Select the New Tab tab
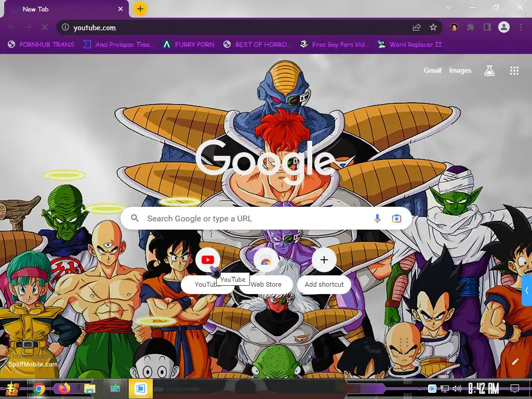Image resolution: width=532 pixels, height=399 pixels. click(x=66, y=9)
